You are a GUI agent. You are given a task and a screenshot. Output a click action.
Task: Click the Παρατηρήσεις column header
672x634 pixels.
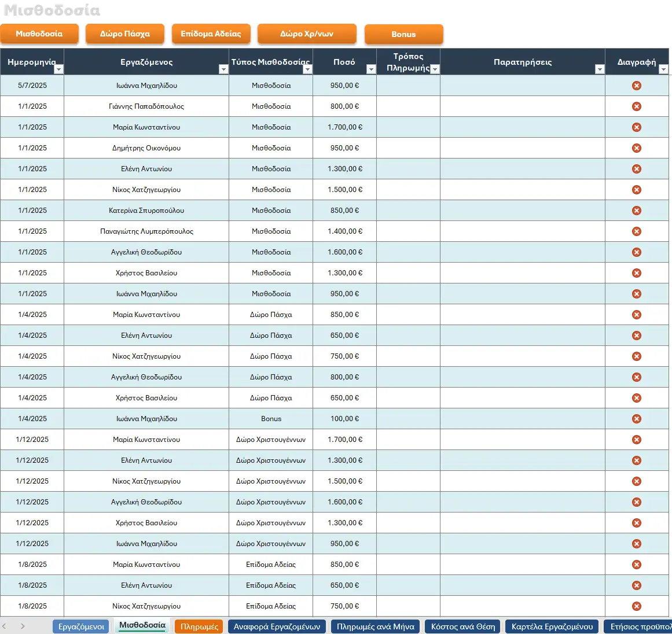523,62
